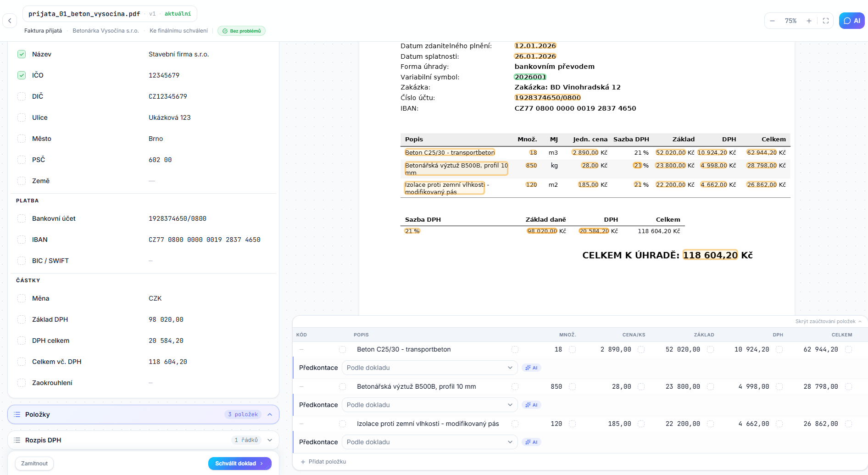The width and height of the screenshot is (868, 475).
Task: Click the Betonárka Vysočina s.r.o. supplier text
Action: (106, 31)
